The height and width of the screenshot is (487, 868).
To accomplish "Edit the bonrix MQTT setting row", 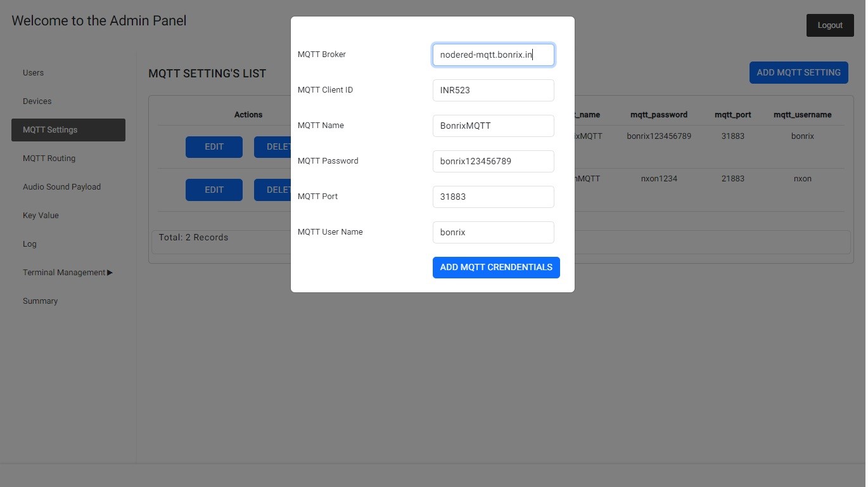I will tap(214, 147).
